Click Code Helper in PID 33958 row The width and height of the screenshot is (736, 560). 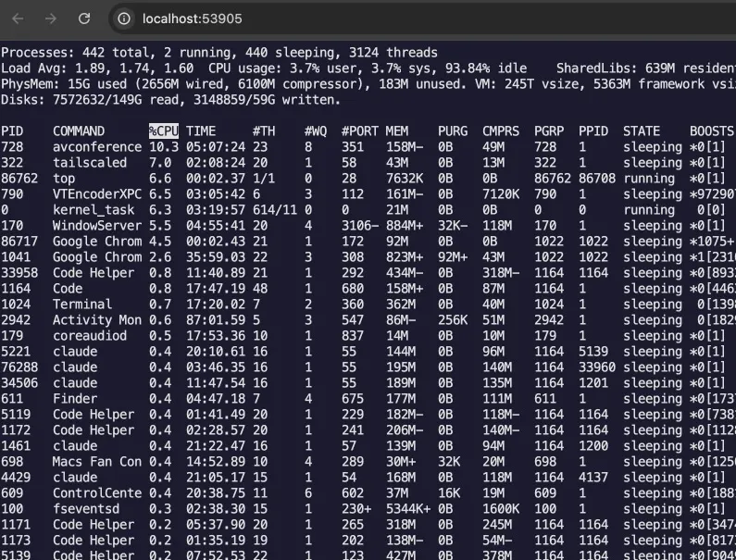[94, 273]
